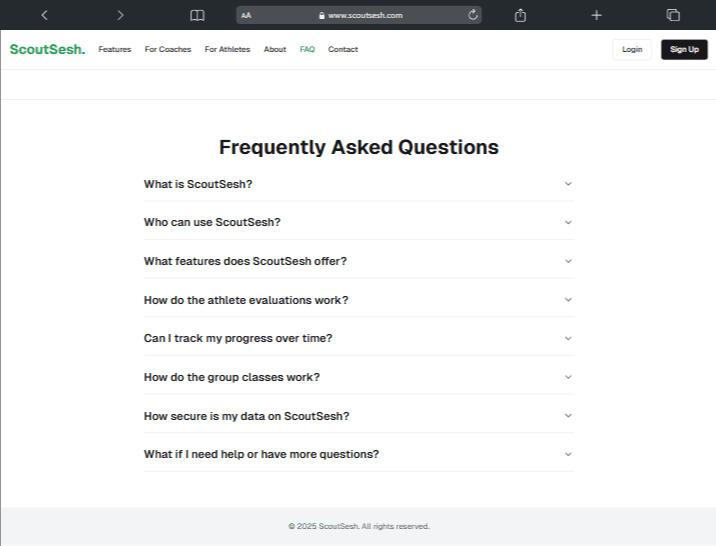Click the Login button
This screenshot has width=716, height=546.
tap(632, 49)
